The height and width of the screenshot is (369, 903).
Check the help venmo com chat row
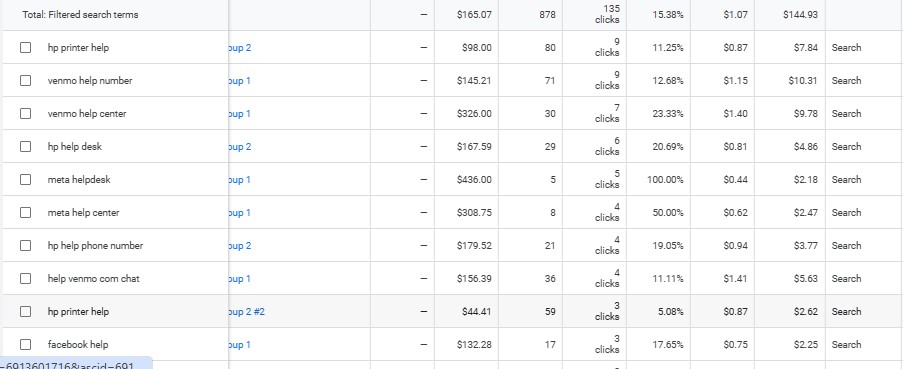pos(25,279)
